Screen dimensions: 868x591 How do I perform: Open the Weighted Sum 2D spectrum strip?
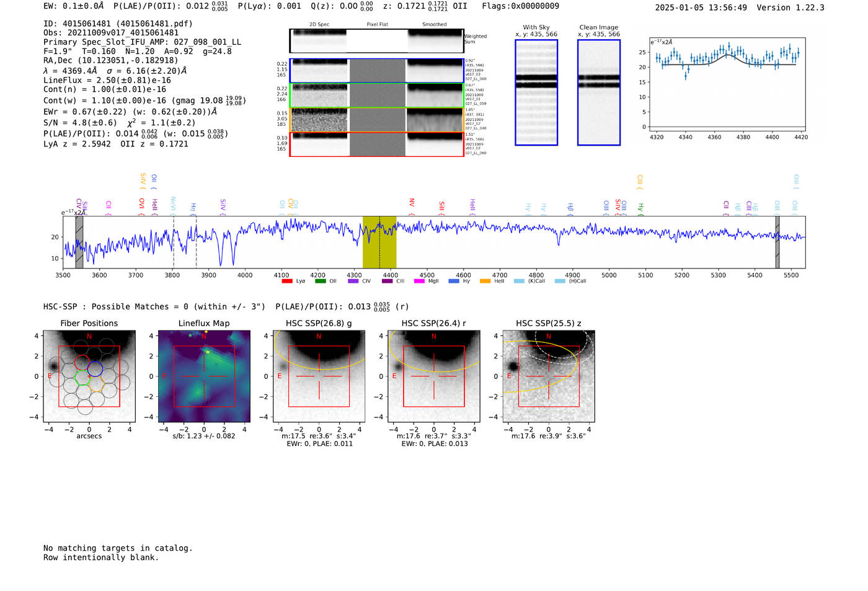[376, 41]
